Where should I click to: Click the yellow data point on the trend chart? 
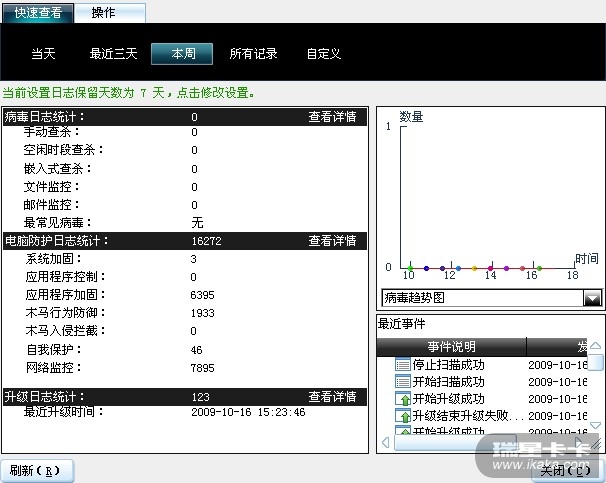pyautogui.click(x=475, y=268)
